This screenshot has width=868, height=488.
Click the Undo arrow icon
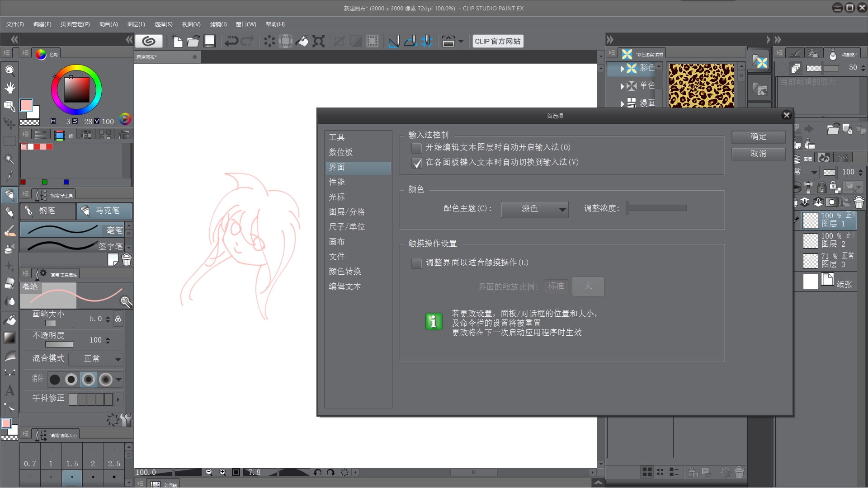231,42
